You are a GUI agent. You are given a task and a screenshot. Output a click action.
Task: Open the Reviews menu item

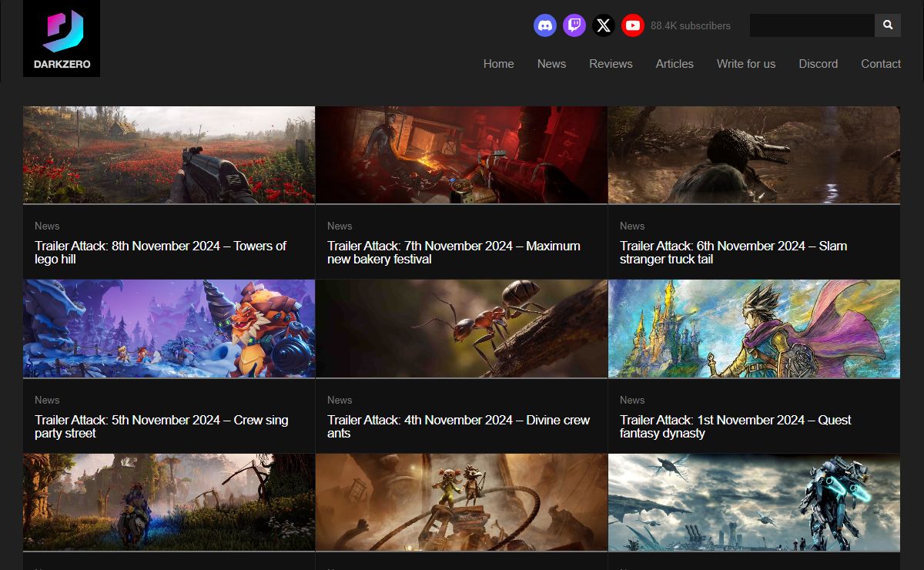click(611, 64)
